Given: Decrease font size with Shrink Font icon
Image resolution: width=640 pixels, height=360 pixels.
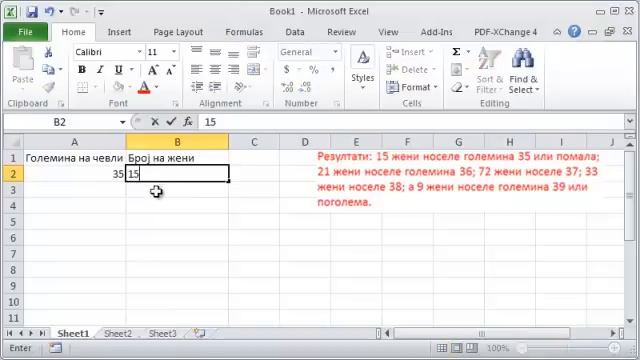Looking at the screenshot, I should click(171, 70).
